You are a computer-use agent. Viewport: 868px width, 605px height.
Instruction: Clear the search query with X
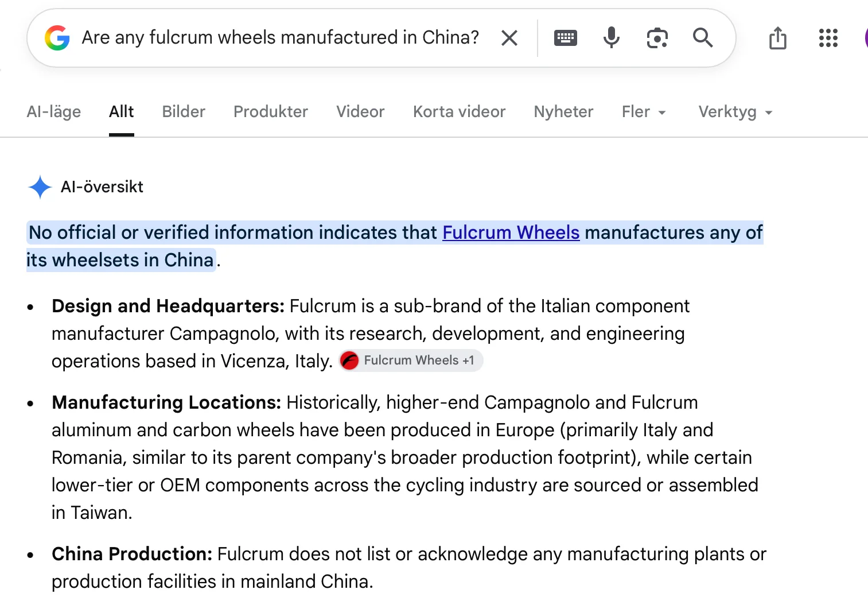(509, 38)
